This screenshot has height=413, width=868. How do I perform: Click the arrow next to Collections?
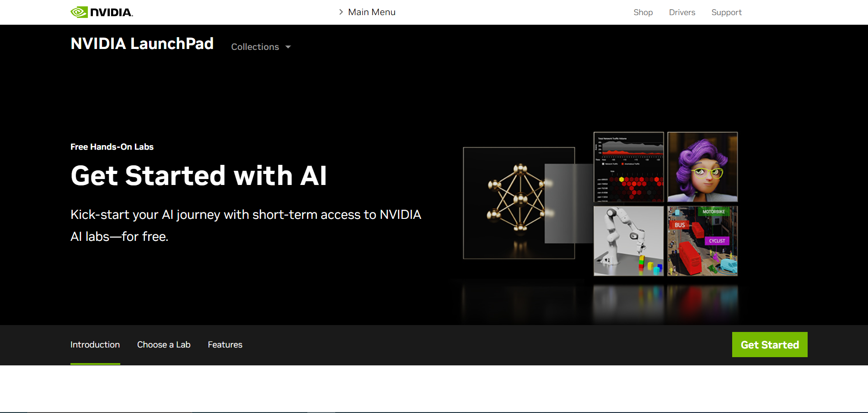click(x=288, y=47)
